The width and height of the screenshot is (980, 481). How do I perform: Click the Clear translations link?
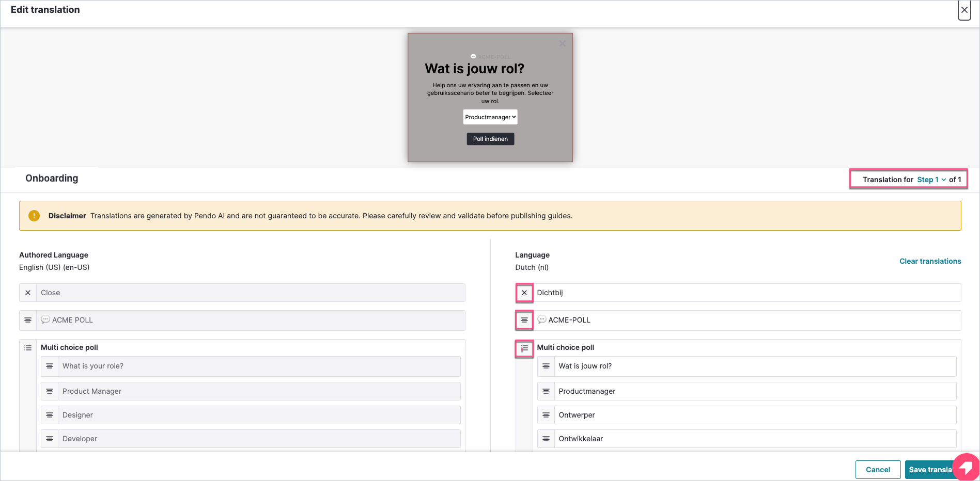[930, 261]
